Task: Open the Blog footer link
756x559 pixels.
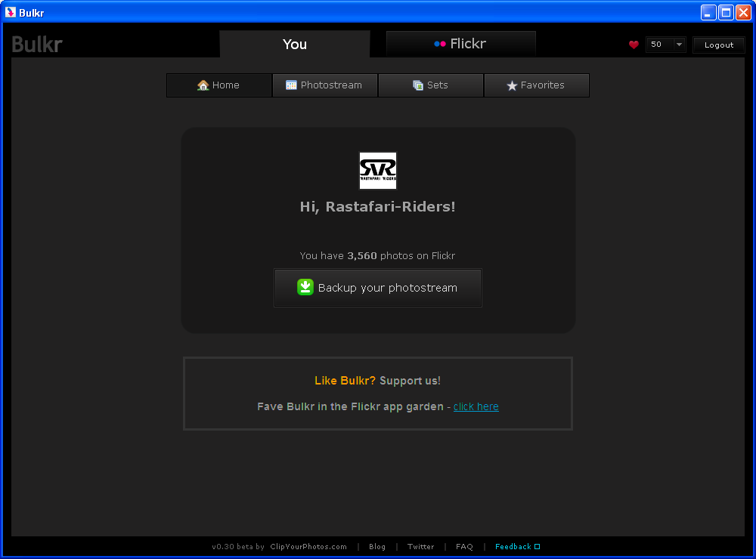Action: pyautogui.click(x=377, y=546)
